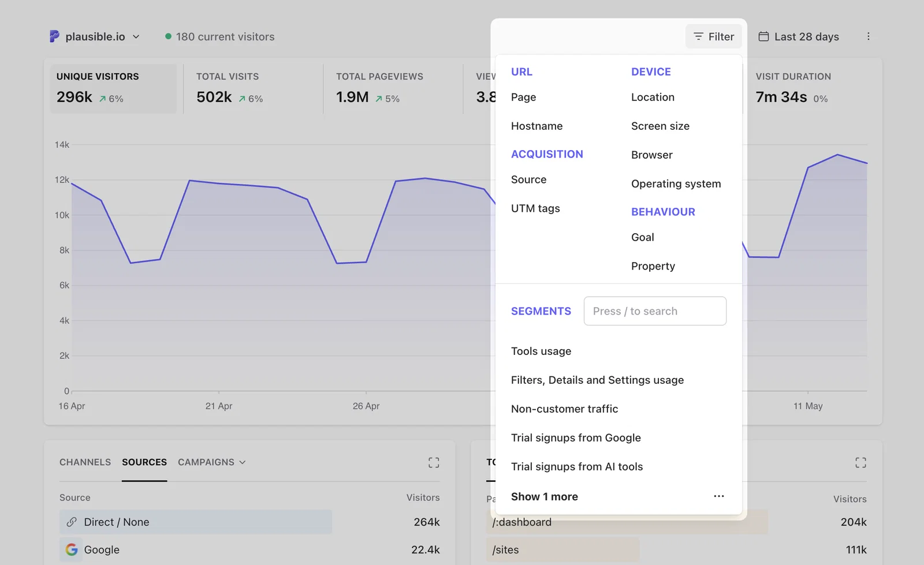Screen dimensions: 924x565
Task: Open the Last 28 days date range picker
Action: [799, 36]
